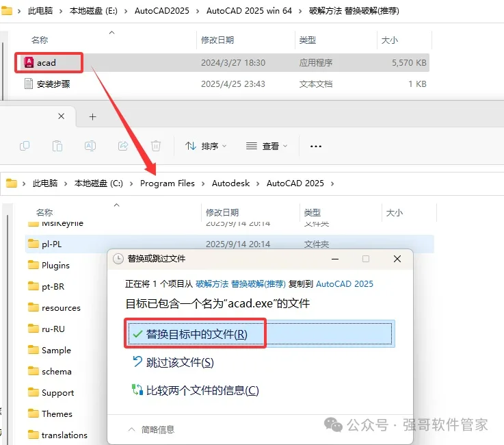This screenshot has height=445, width=504.
Task: Click the copy icon in toolbar
Action: click(25, 146)
